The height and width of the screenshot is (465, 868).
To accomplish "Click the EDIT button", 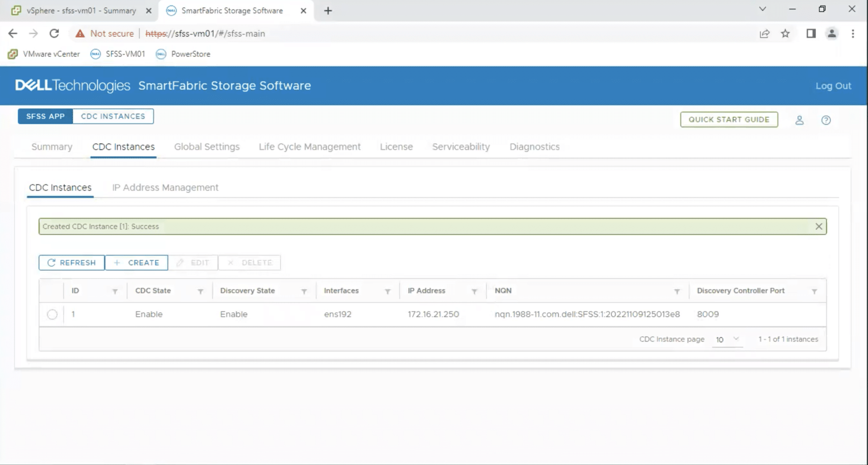I will pos(193,263).
